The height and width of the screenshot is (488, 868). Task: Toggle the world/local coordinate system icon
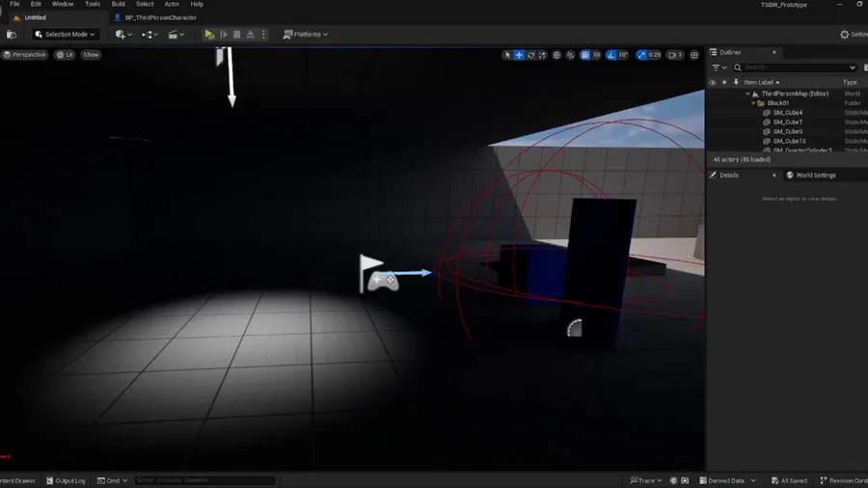pyautogui.click(x=556, y=55)
